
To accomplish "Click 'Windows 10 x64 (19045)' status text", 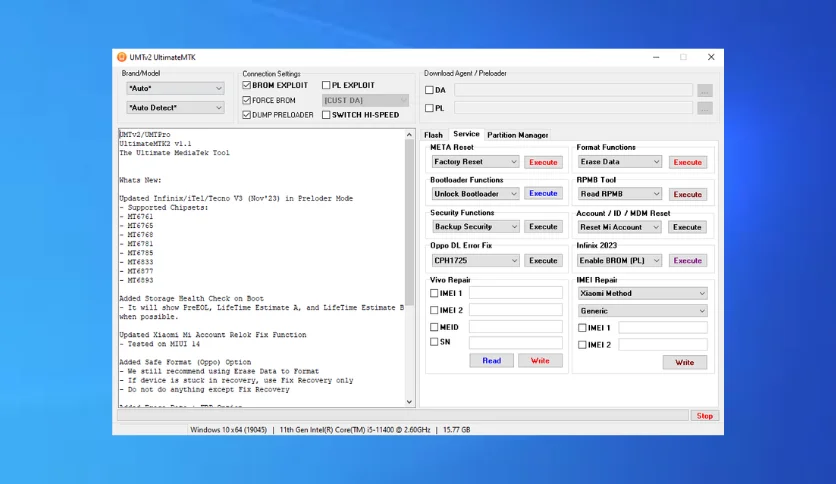I will pos(228,430).
